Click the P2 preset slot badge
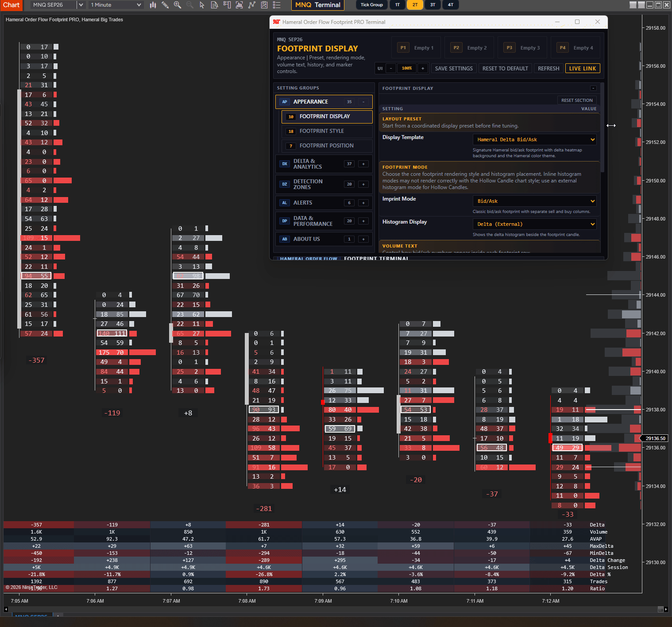The height and width of the screenshot is (627, 672). pos(456,48)
